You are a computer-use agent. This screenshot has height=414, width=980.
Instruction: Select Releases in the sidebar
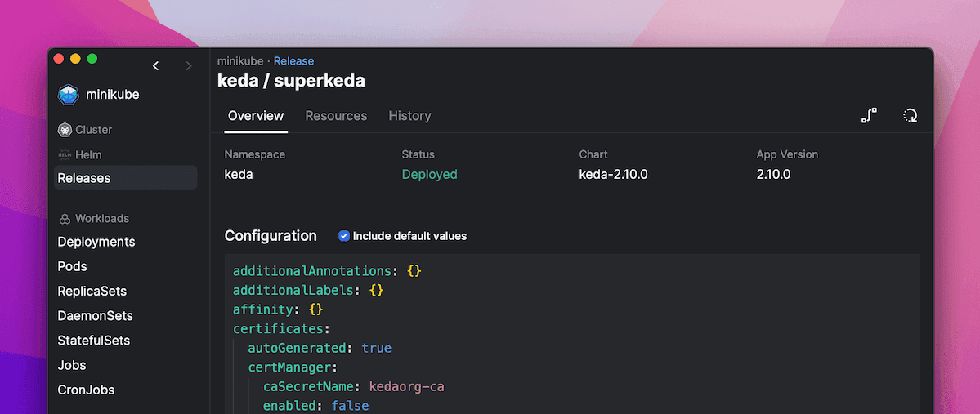126,178
